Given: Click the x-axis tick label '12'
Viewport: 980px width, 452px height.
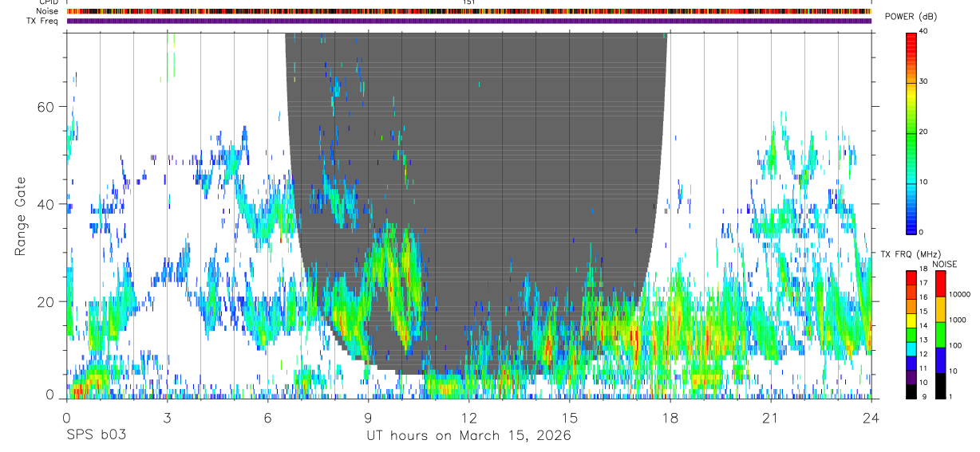Looking at the screenshot, I should pos(469,418).
